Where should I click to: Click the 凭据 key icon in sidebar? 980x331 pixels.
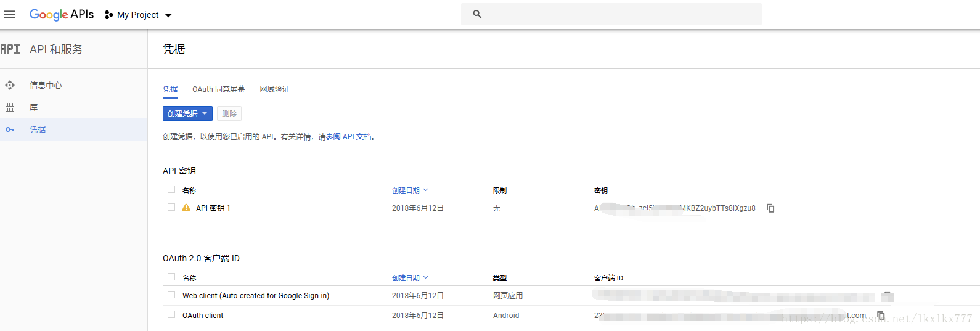pyautogui.click(x=10, y=129)
